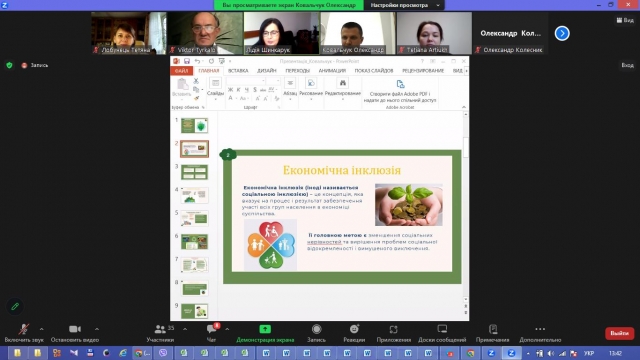Screen dimensions: 640x360
Task: Switch to ВСТАВКА ribbon tab
Action: pos(238,71)
